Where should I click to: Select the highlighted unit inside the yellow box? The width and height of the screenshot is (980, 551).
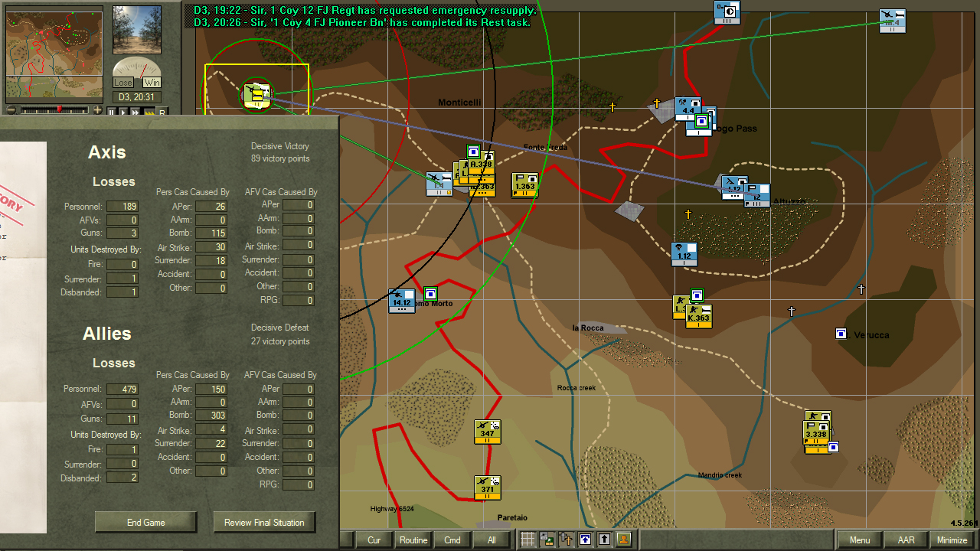tap(257, 94)
